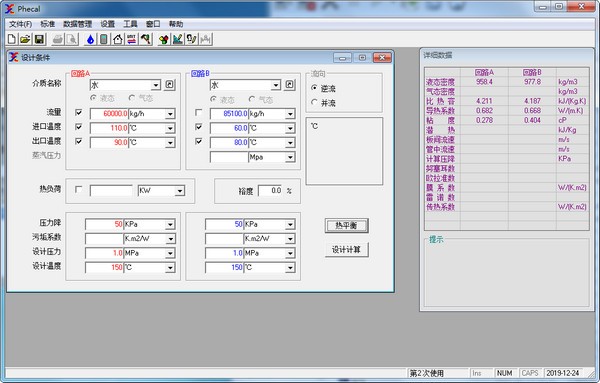This screenshot has height=383, width=600.
Task: Click the 热负荷 value input field
Action: [x=111, y=191]
